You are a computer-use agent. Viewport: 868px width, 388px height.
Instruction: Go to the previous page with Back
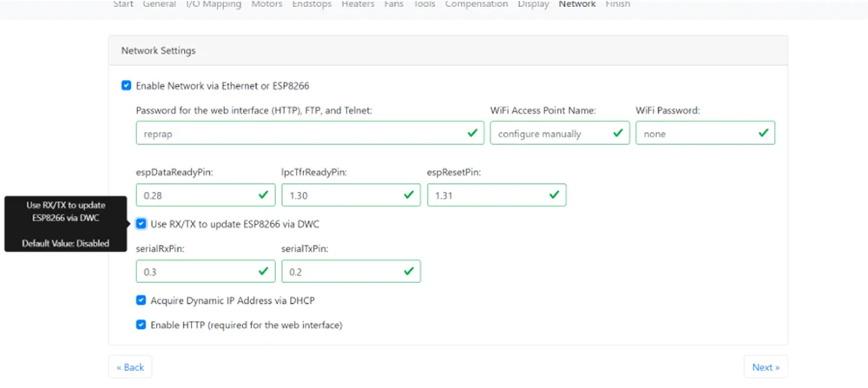130,367
